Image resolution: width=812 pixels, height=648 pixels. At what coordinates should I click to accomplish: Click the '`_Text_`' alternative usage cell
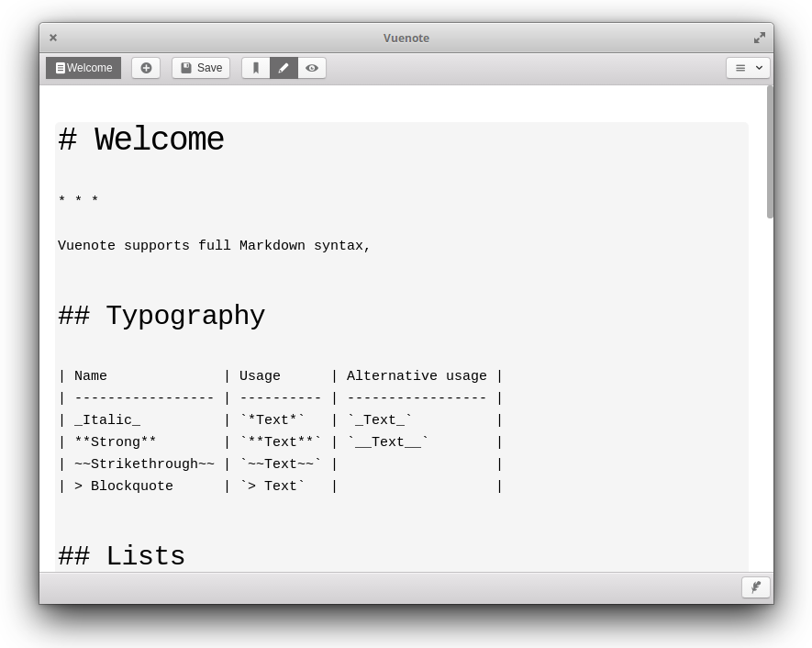pyautogui.click(x=380, y=419)
